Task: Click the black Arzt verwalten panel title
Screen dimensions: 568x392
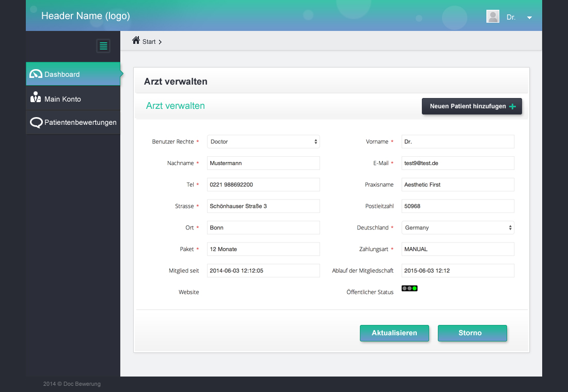Action: click(176, 81)
